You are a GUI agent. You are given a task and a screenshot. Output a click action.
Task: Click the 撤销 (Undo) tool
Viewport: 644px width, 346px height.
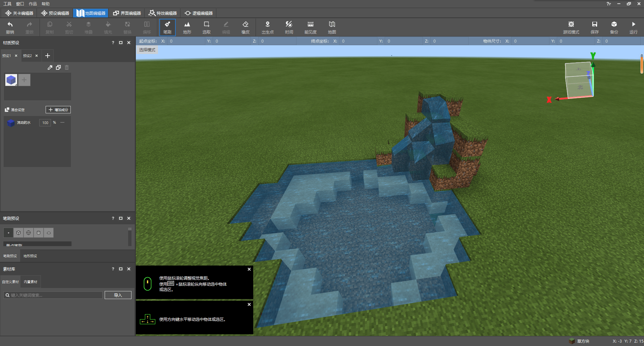click(10, 27)
